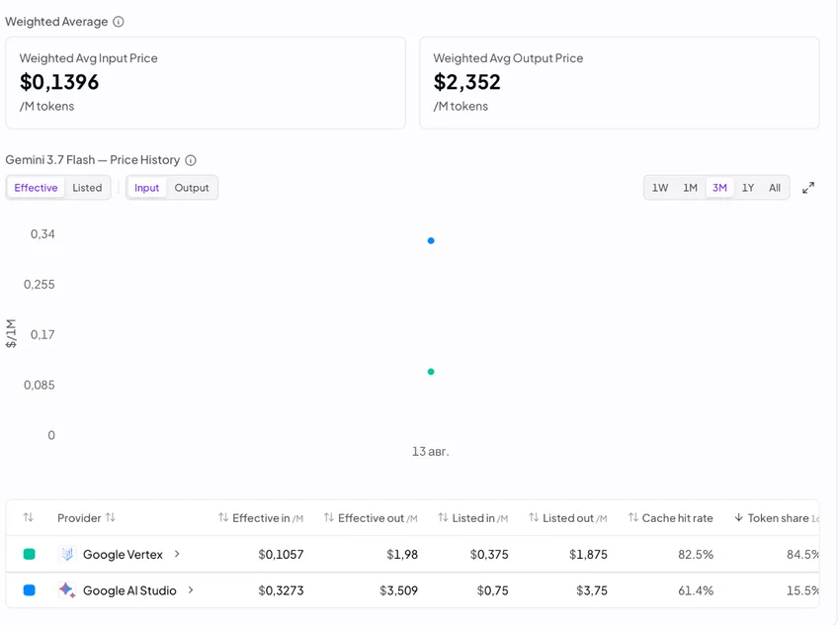The height and width of the screenshot is (625, 840).
Task: Switch chart to Listed prices
Action: click(x=87, y=188)
